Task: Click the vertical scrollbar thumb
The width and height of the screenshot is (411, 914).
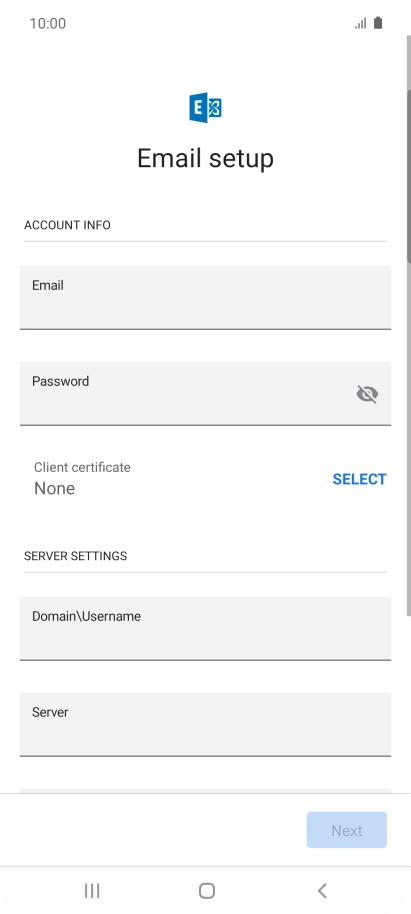Action: coord(409,175)
